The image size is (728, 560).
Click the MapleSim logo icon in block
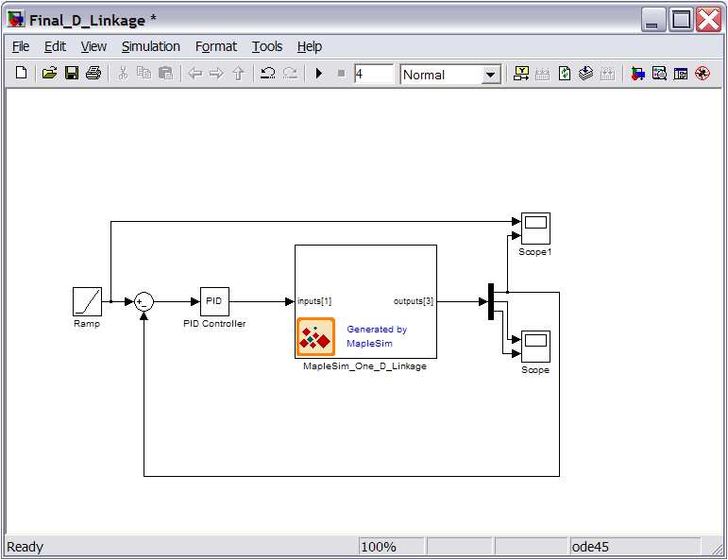pos(315,337)
